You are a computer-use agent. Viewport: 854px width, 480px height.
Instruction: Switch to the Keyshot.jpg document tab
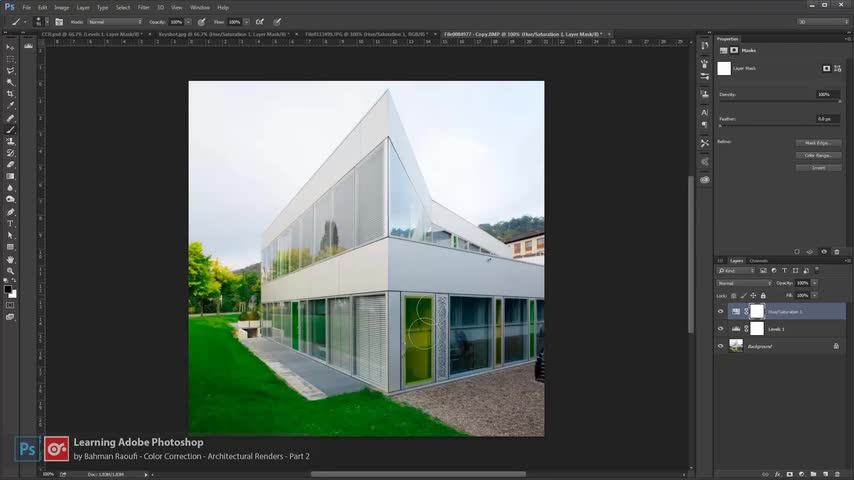pyautogui.click(x=223, y=34)
